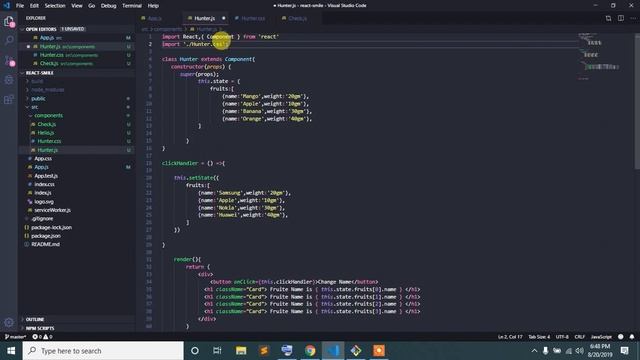Open serviceWorker.js in file tree
Viewport: 640px width, 360px height.
click(52, 210)
